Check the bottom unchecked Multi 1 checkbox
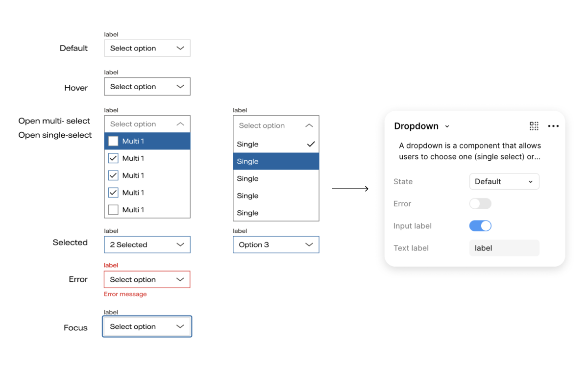 coord(113,210)
